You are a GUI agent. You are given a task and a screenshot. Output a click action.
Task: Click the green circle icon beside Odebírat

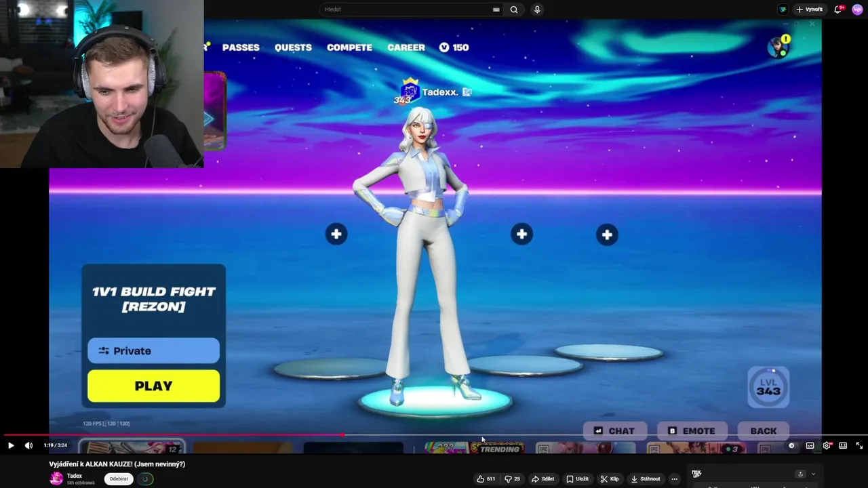pos(145,479)
